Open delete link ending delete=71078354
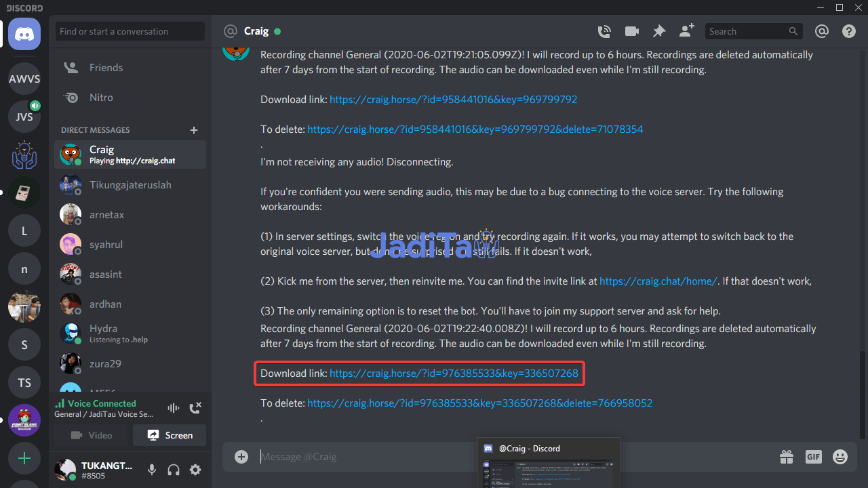Screen dimensions: 868x488 [x=475, y=129]
